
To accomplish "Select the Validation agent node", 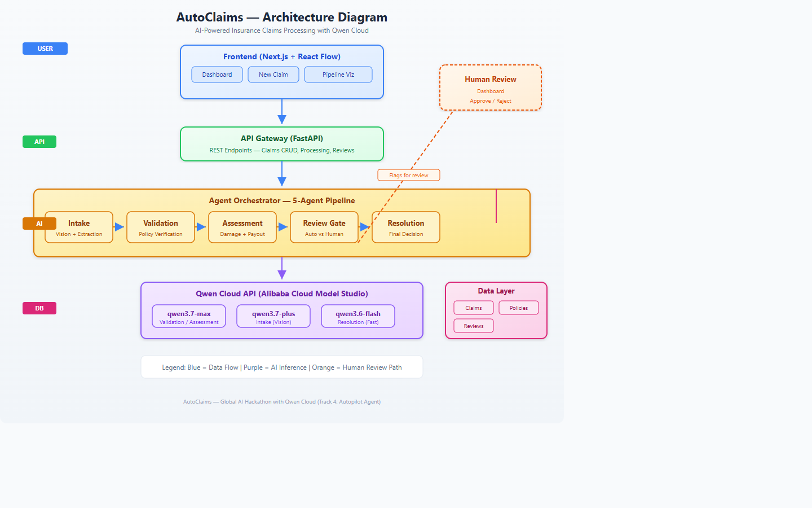I will pyautogui.click(x=161, y=227).
